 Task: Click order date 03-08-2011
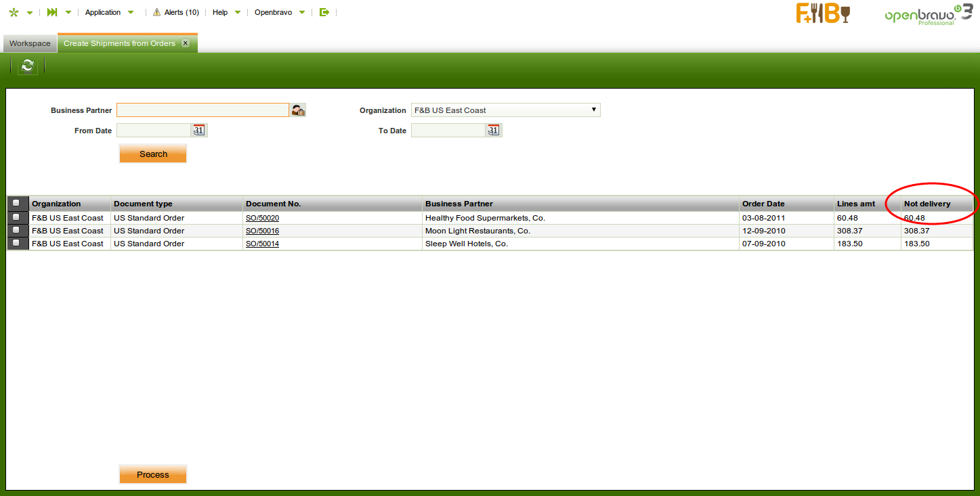(x=764, y=218)
